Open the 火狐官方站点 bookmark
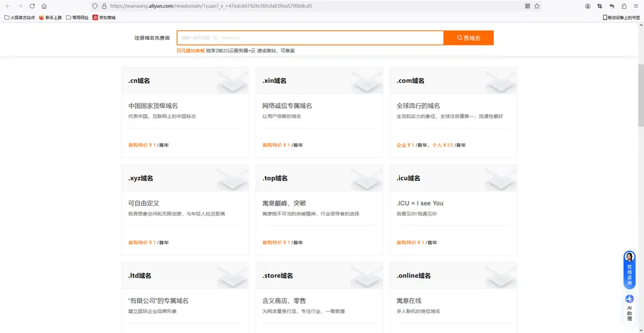This screenshot has width=644, height=333. pyautogui.click(x=20, y=18)
